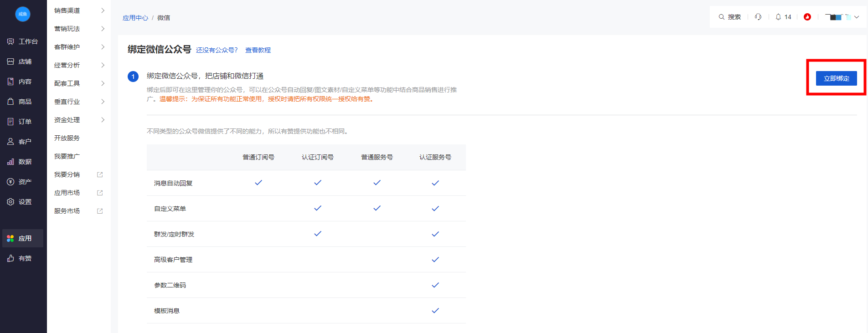
Task: Click the 消息自动回复 row label
Action: click(173, 183)
